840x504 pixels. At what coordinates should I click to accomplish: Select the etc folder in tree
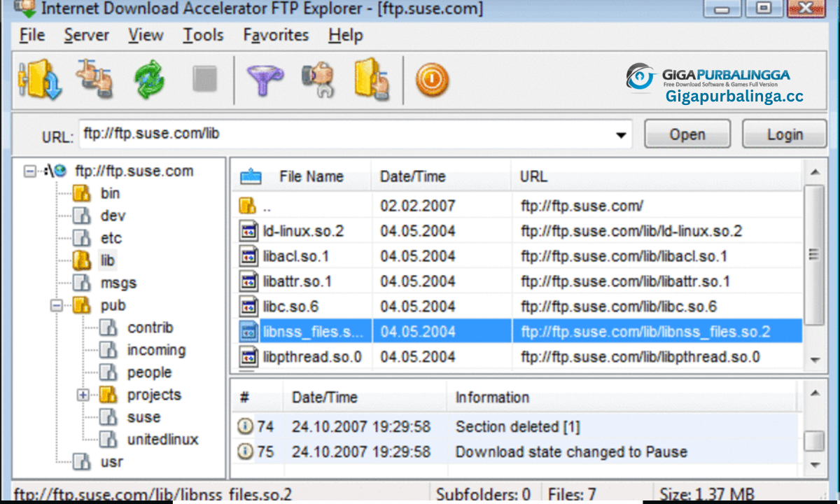[111, 238]
